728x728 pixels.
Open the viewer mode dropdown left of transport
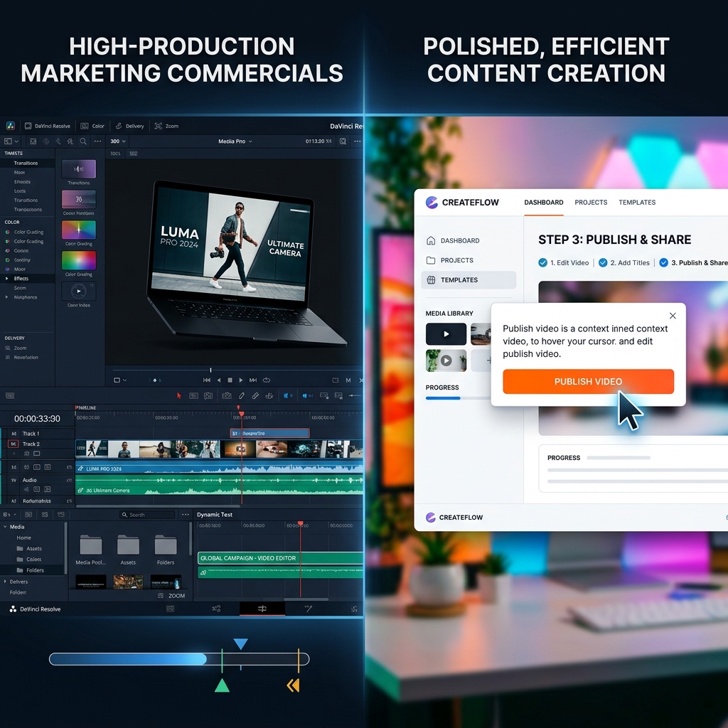(119, 380)
